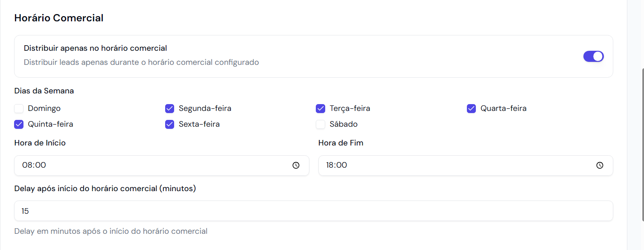Uncheck the Sexta-feira checkbox
The height and width of the screenshot is (250, 644).
[x=169, y=125]
